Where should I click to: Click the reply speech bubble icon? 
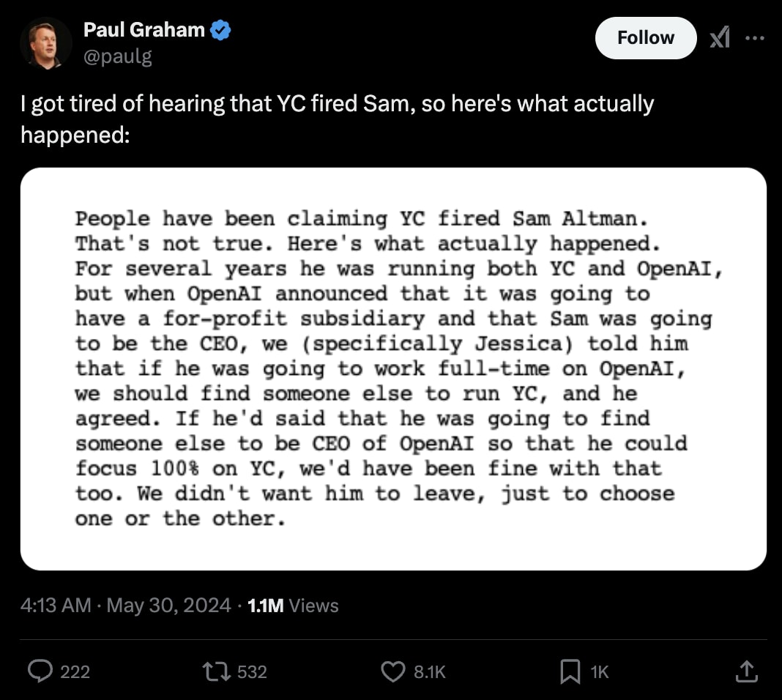(40, 671)
